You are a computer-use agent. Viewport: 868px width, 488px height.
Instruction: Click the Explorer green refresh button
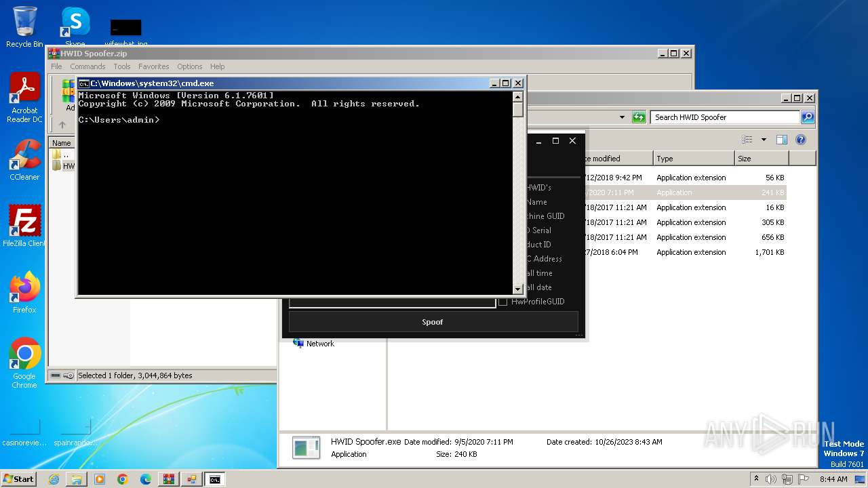pyautogui.click(x=639, y=117)
